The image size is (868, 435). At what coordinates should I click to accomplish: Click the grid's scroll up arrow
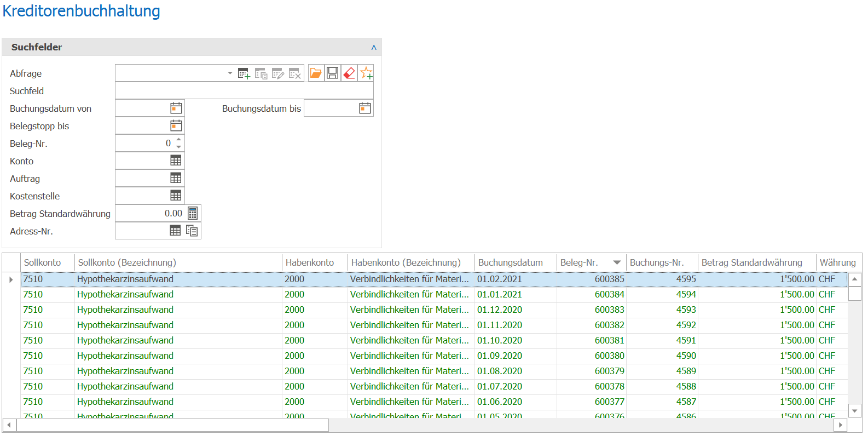pyautogui.click(x=855, y=279)
